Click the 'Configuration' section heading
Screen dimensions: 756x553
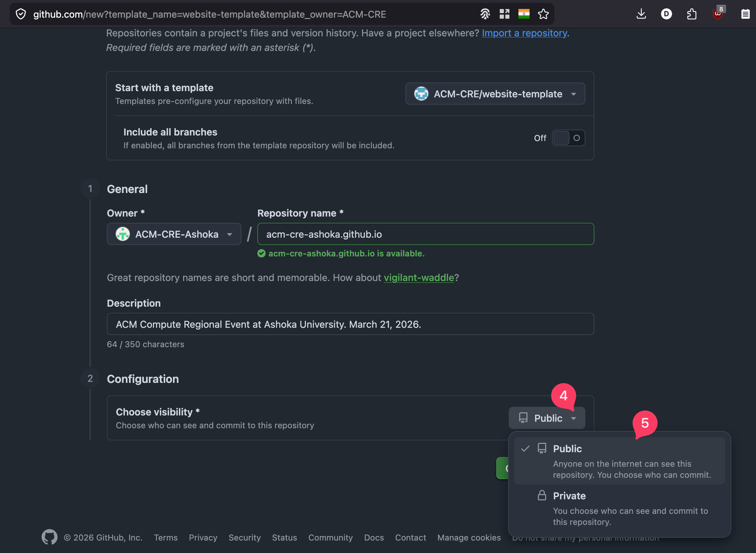pyautogui.click(x=143, y=379)
